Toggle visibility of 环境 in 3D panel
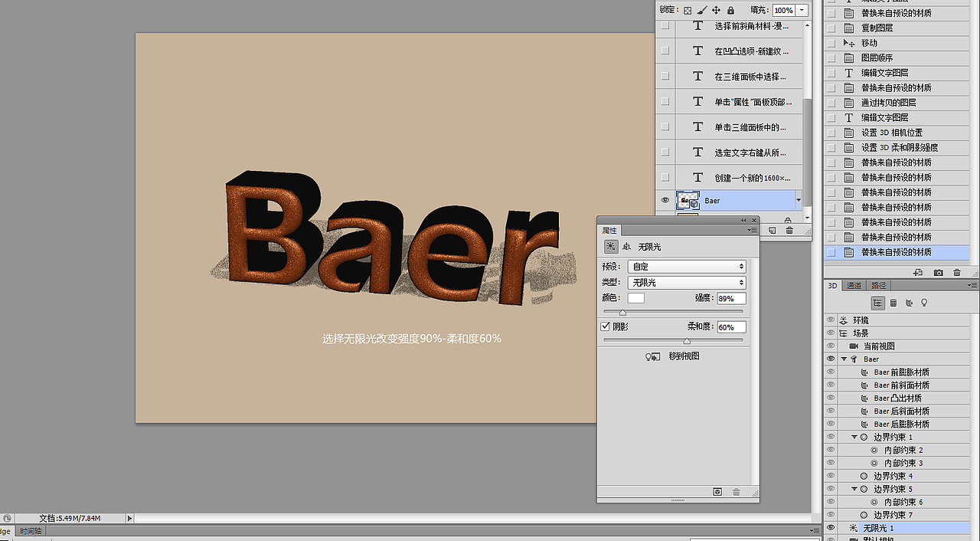The height and width of the screenshot is (541, 980). click(830, 320)
